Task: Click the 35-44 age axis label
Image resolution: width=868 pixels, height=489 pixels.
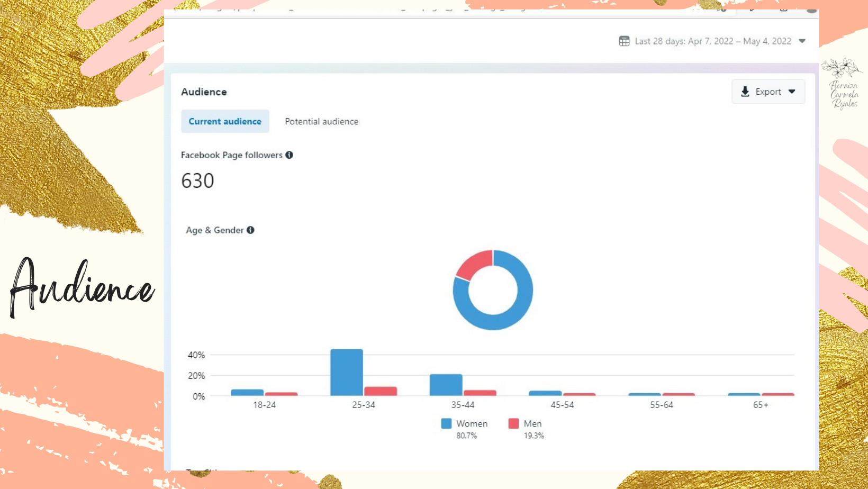Action: click(463, 405)
